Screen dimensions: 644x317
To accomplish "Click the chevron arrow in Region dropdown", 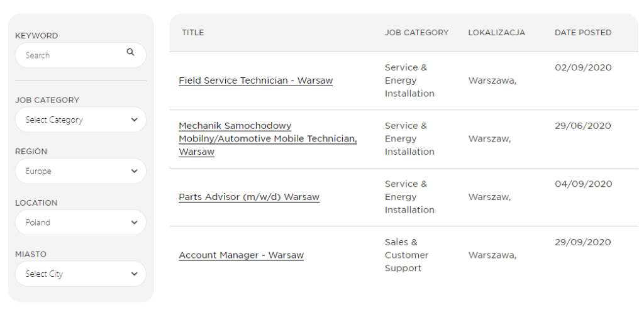I will tap(134, 171).
